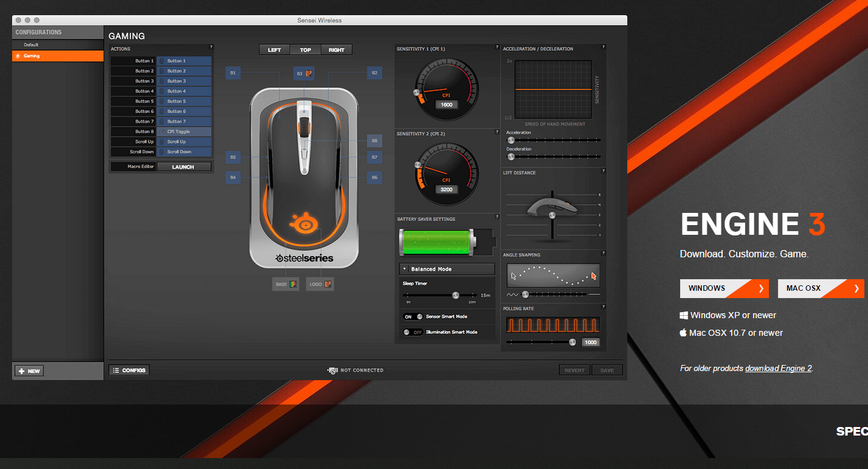Open the CONFIGS panel button

[x=129, y=370]
